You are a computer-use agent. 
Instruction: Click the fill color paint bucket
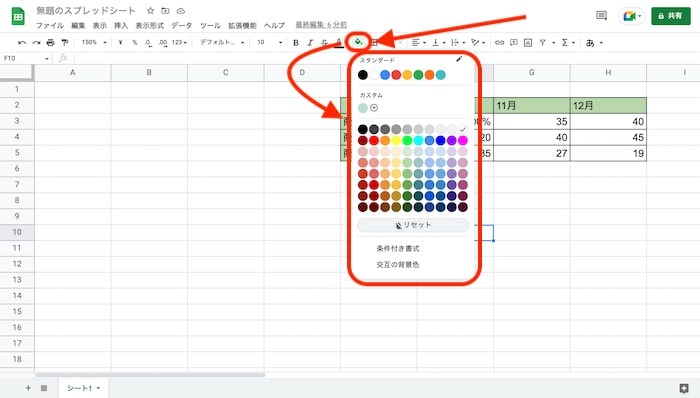click(358, 42)
